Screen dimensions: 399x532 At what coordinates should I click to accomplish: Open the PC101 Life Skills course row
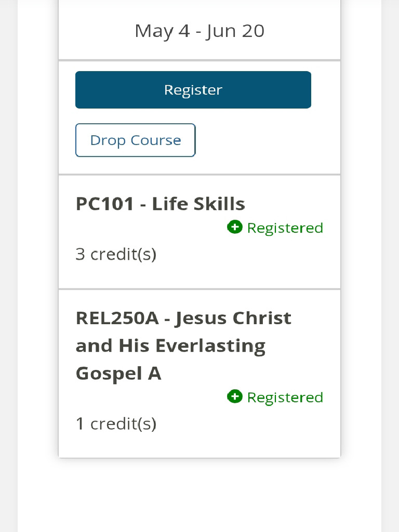pyautogui.click(x=199, y=232)
